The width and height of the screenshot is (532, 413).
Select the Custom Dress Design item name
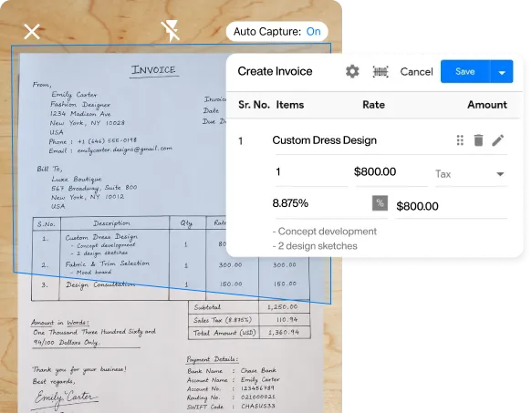[x=324, y=140]
